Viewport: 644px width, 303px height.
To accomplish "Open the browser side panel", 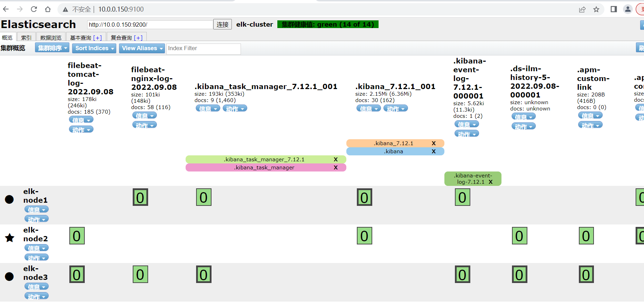I will 614,9.
